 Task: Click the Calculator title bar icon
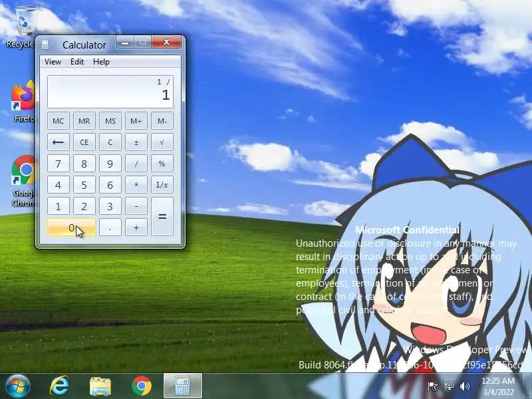[x=45, y=45]
